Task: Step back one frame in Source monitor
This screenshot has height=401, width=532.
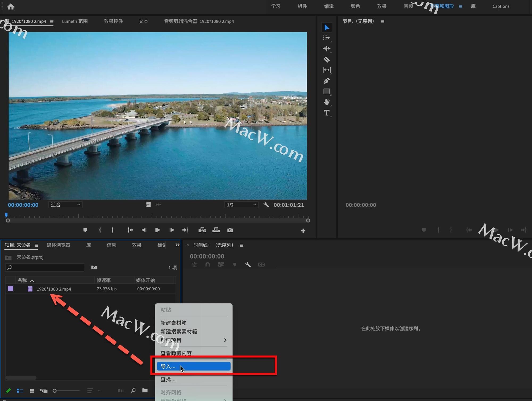Action: point(144,230)
